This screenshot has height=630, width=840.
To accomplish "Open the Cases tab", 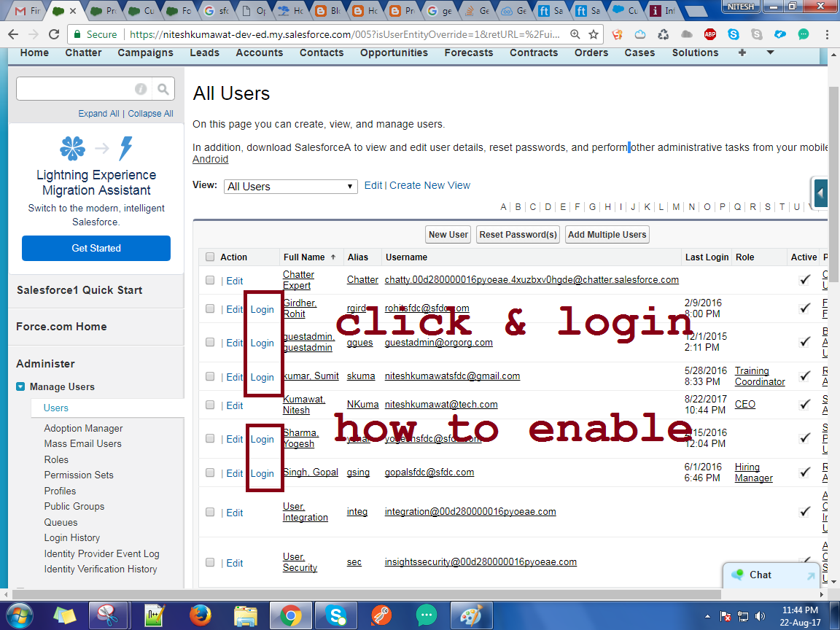I will [639, 52].
